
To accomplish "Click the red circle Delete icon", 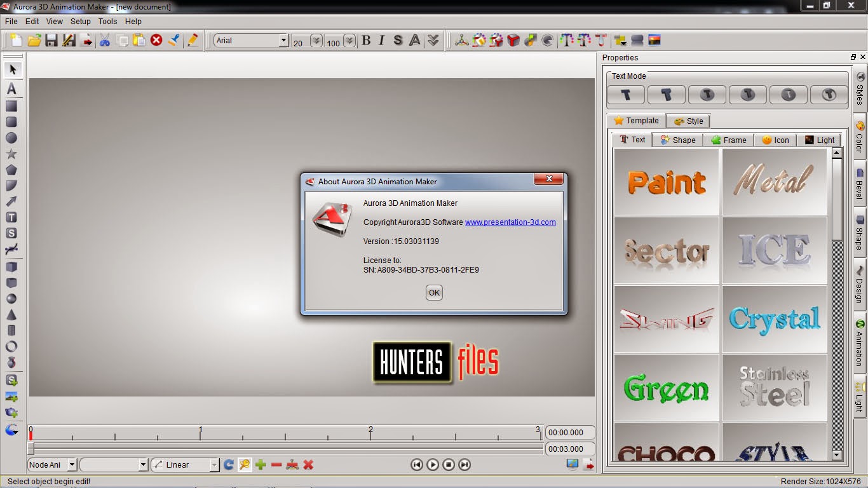I will point(156,41).
